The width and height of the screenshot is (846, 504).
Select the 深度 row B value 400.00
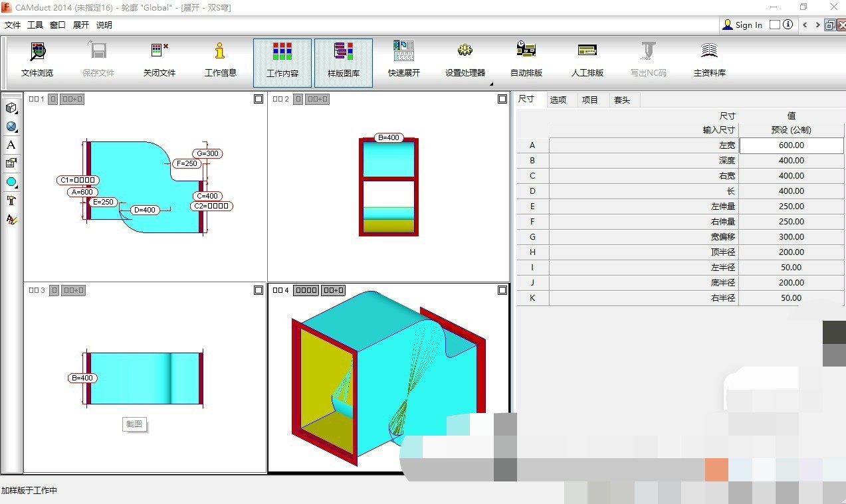(792, 160)
